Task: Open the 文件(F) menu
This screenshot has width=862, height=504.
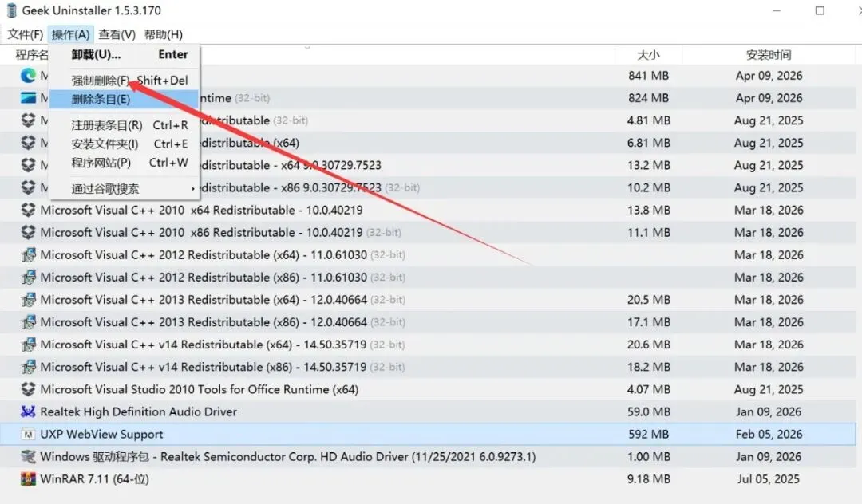Action: 26,34
